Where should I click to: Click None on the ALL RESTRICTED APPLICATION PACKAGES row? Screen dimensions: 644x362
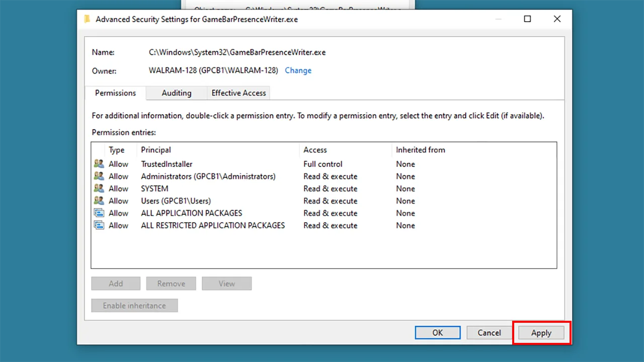(406, 225)
